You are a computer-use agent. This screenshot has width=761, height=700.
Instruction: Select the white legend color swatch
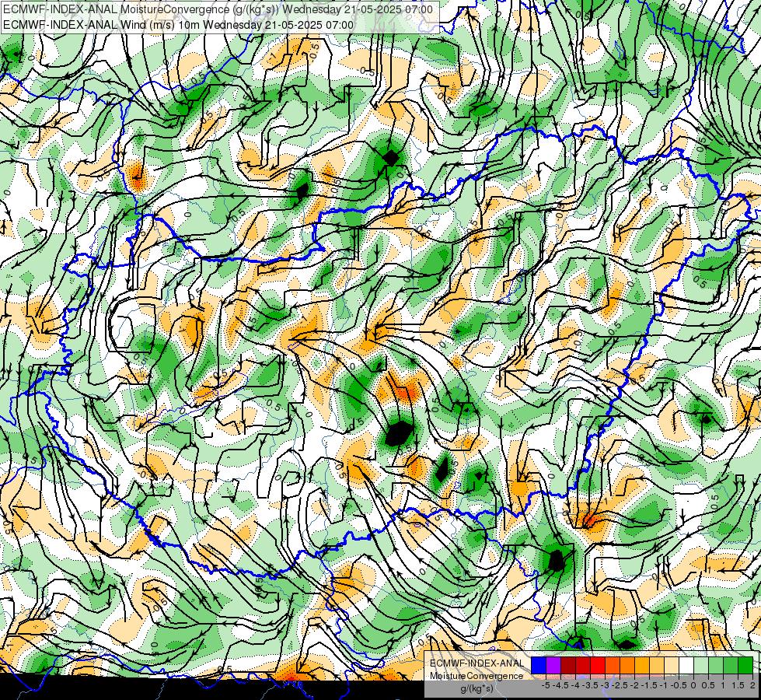(x=686, y=665)
